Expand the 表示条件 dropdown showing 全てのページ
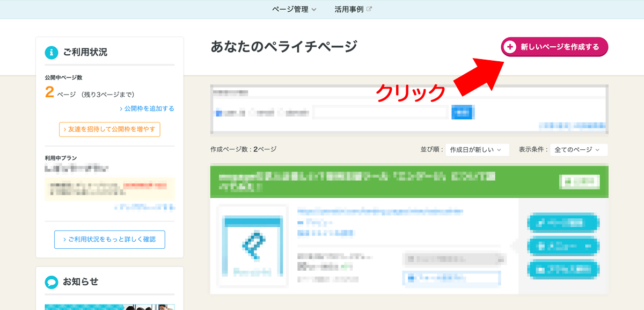 click(578, 150)
